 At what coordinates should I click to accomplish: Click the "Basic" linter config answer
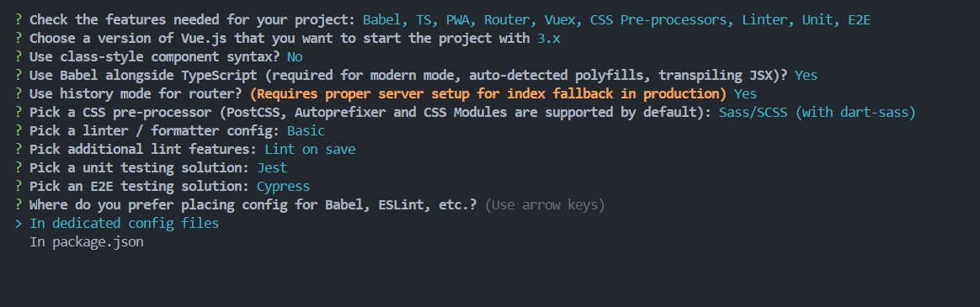[x=306, y=131]
